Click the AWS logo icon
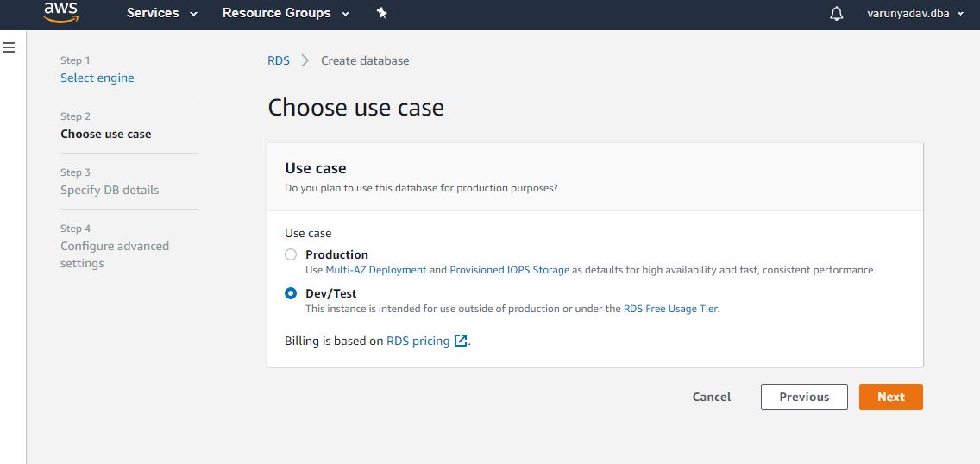This screenshot has height=464, width=980. (x=61, y=12)
